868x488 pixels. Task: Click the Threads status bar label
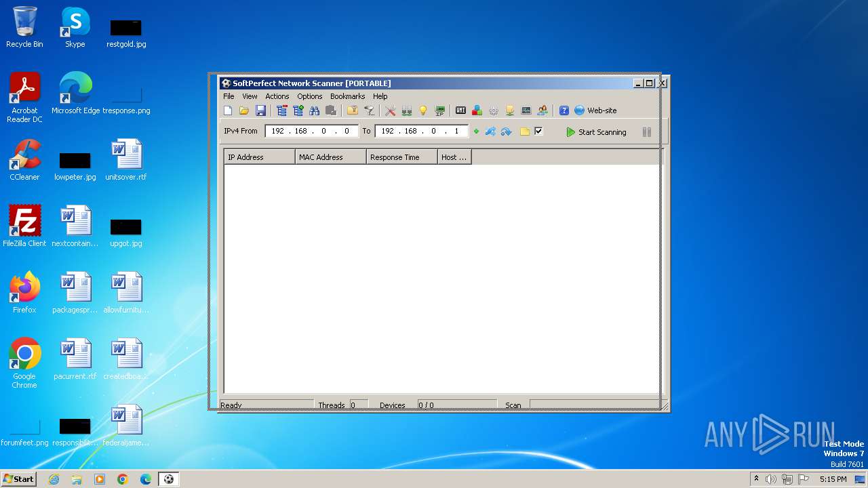(332, 405)
